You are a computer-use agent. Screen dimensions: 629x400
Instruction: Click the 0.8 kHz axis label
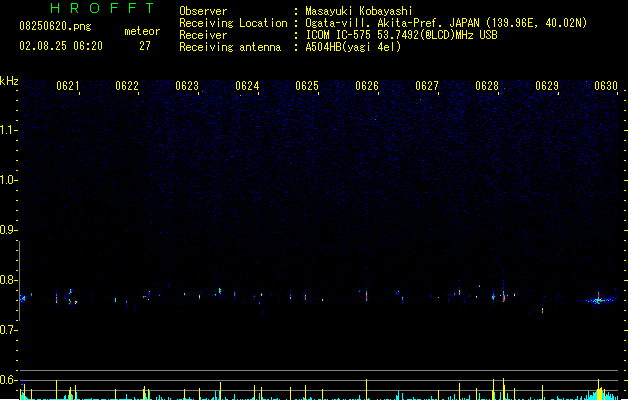pos(8,280)
